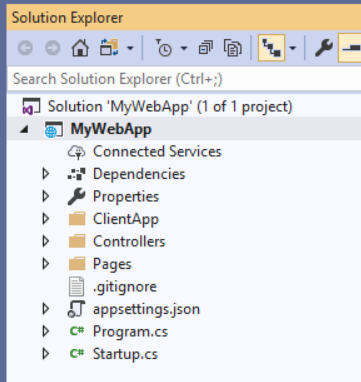Expand the Dependencies node
The height and width of the screenshot is (382, 361).
pos(46,174)
